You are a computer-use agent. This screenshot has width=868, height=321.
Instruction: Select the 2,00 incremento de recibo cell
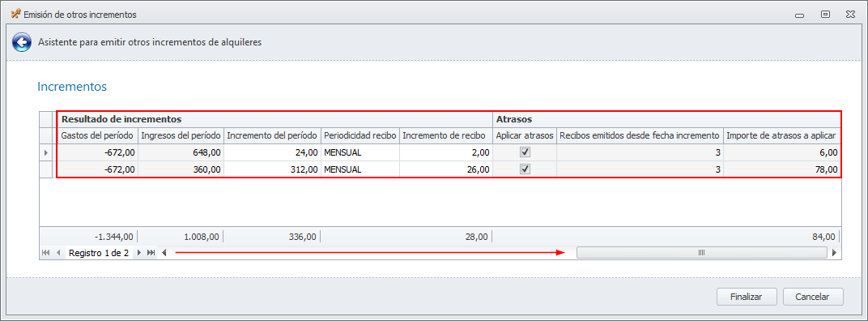(445, 152)
